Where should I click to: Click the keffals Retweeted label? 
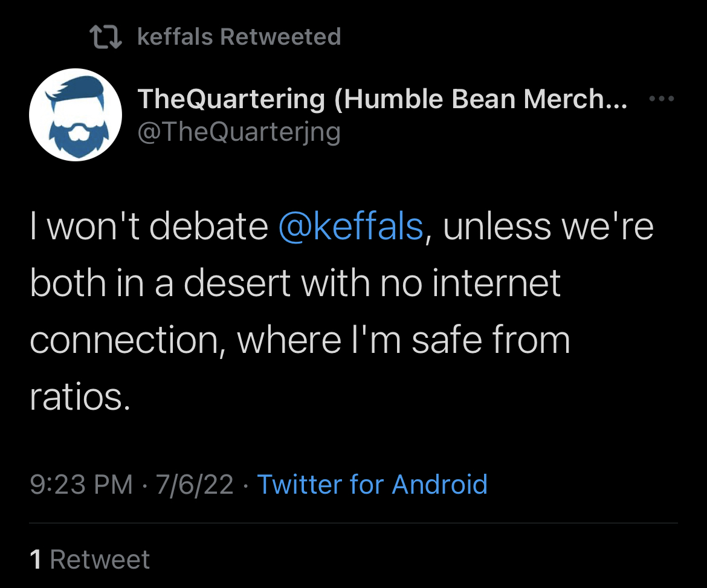pyautogui.click(x=239, y=36)
